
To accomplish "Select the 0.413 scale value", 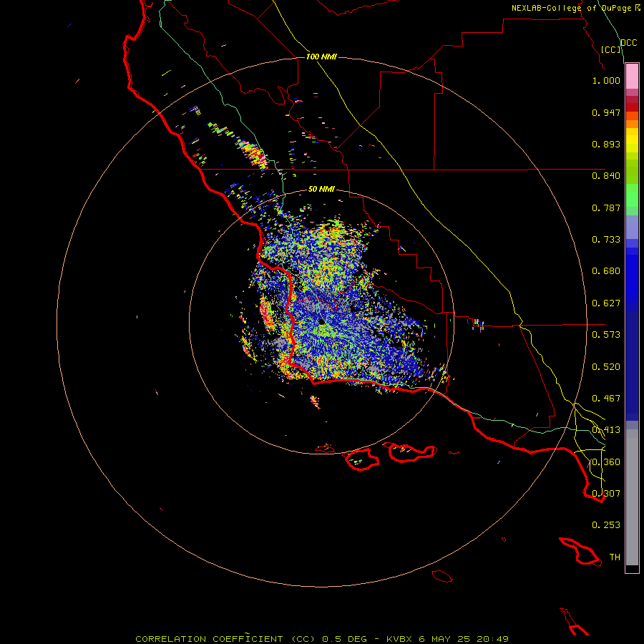I will tap(606, 430).
